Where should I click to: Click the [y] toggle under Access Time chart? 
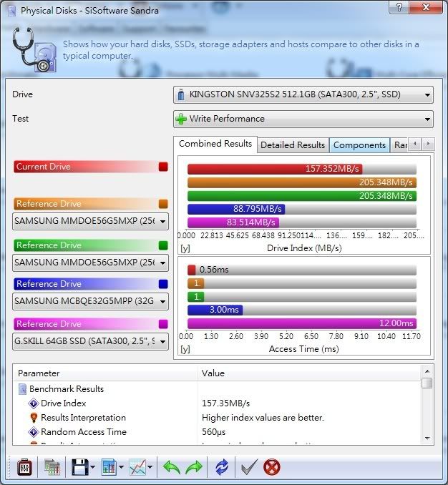pos(185,349)
